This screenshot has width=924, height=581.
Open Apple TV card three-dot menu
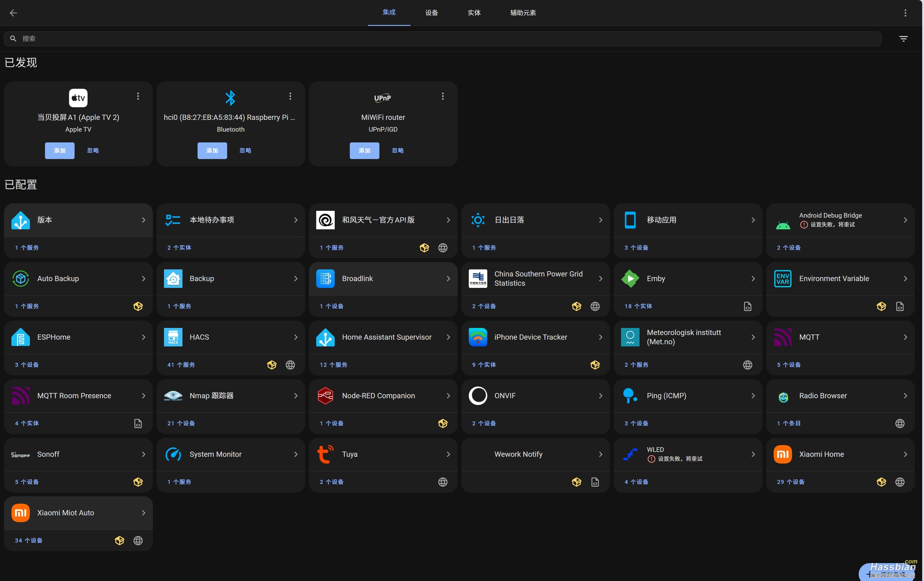pyautogui.click(x=138, y=96)
